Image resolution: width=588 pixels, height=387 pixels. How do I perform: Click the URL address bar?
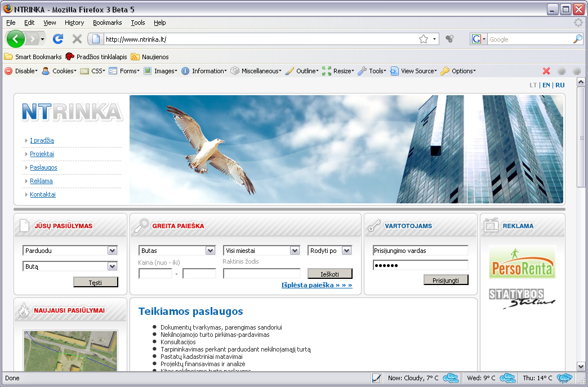tap(260, 39)
